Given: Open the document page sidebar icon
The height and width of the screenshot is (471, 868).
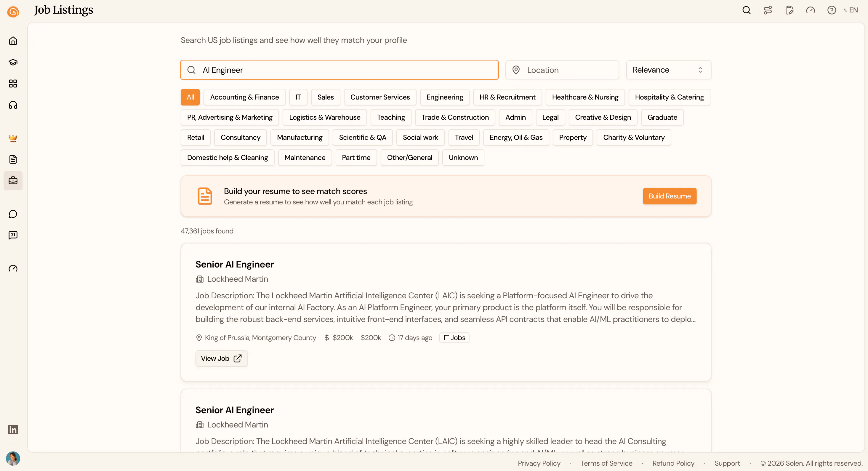Looking at the screenshot, I should pyautogui.click(x=13, y=159).
